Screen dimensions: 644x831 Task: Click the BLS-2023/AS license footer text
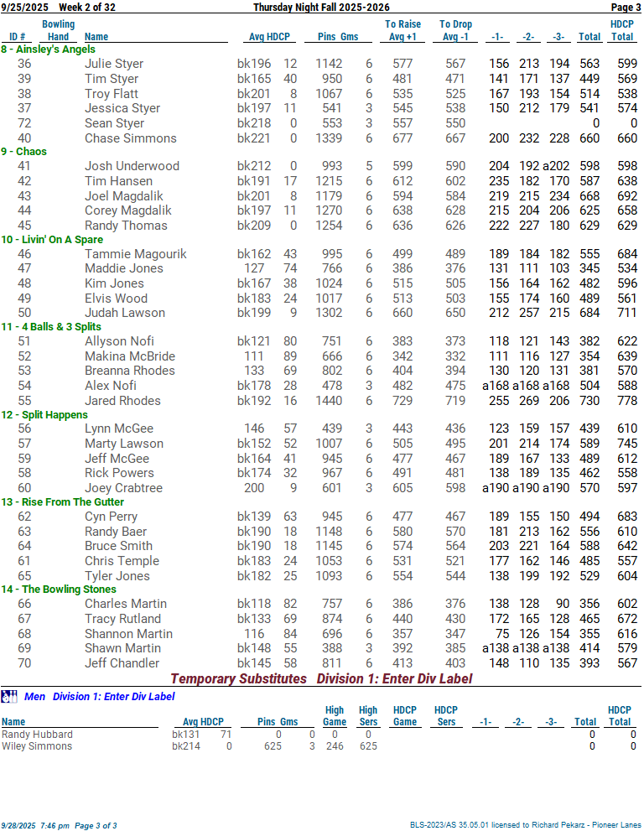525,825
